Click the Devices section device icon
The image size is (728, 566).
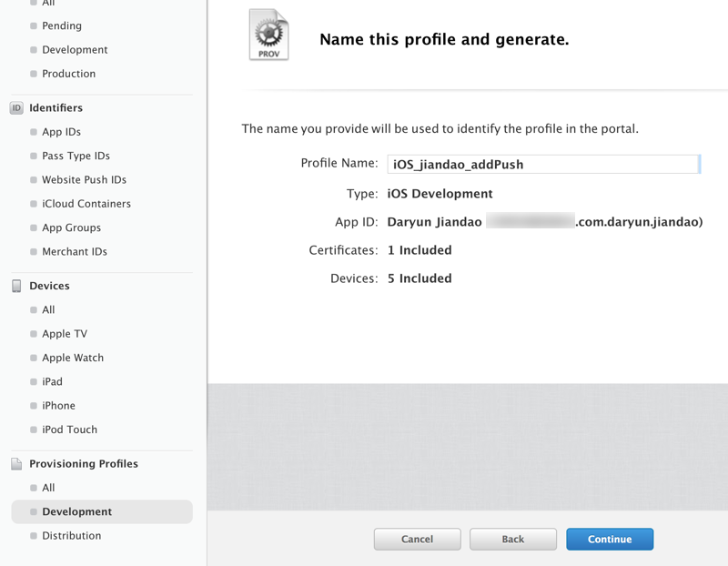coord(16,286)
